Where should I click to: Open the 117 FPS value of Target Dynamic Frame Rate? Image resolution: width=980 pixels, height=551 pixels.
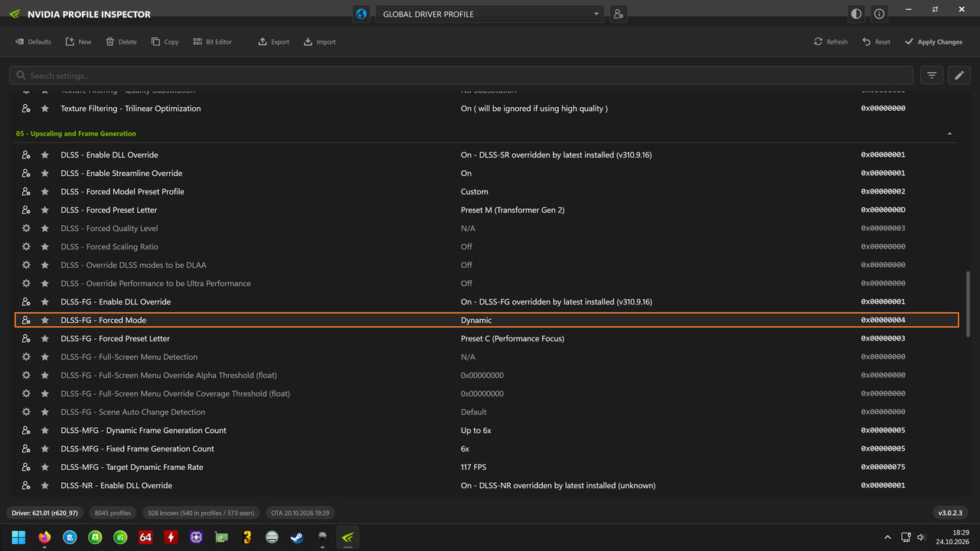coord(473,467)
